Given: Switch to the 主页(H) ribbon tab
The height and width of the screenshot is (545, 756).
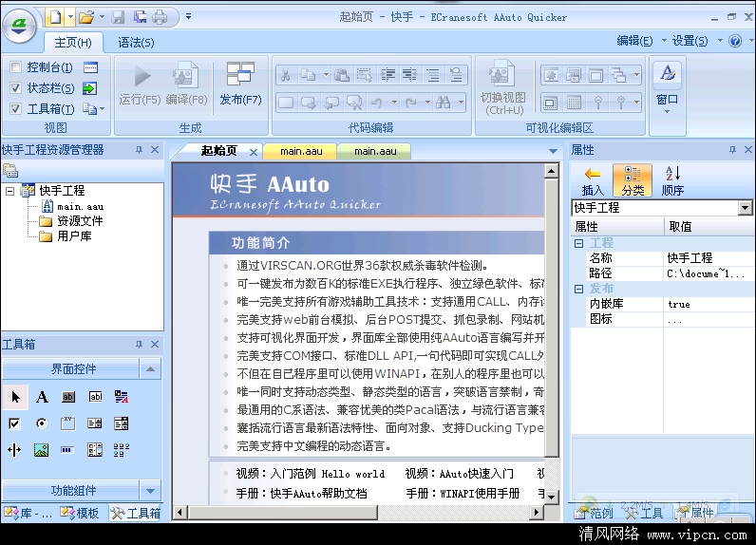Looking at the screenshot, I should pos(73,43).
